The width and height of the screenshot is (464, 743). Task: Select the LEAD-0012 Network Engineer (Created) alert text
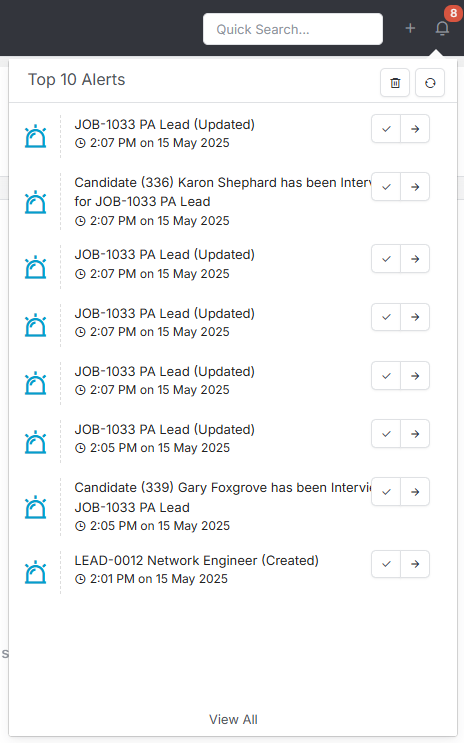click(x=196, y=561)
